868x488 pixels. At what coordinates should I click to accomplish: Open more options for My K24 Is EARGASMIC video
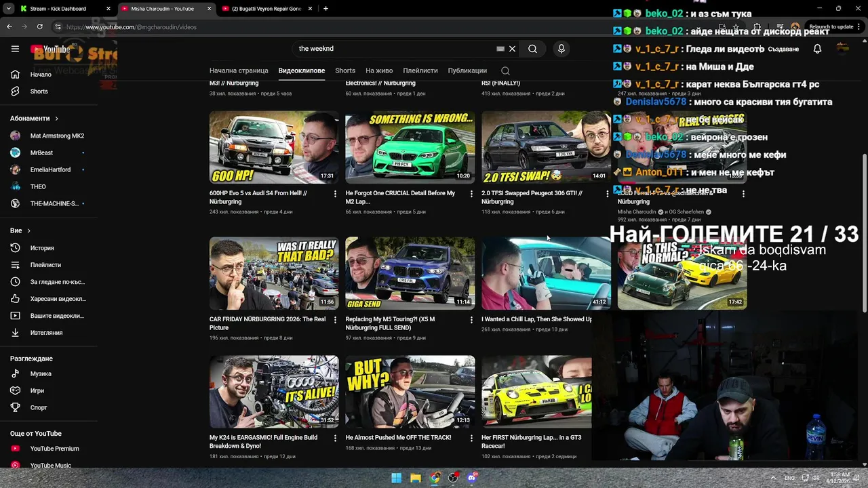[335, 439]
